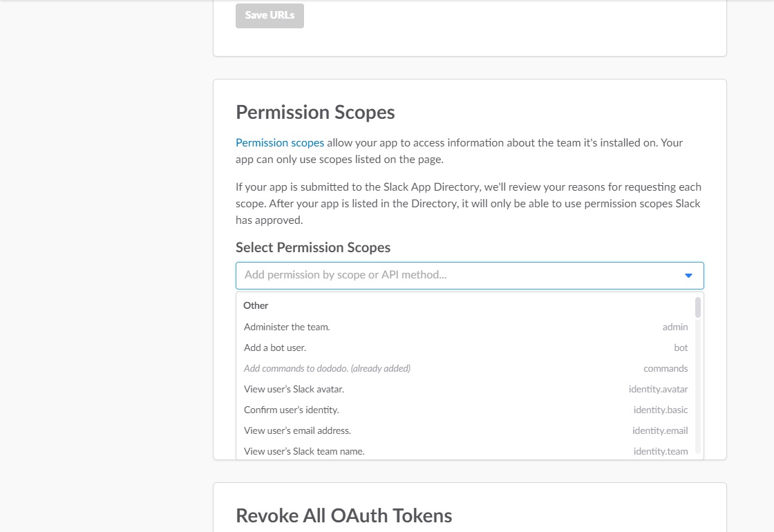774x532 pixels.
Task: Focus the Add permission by scope field
Action: point(456,275)
